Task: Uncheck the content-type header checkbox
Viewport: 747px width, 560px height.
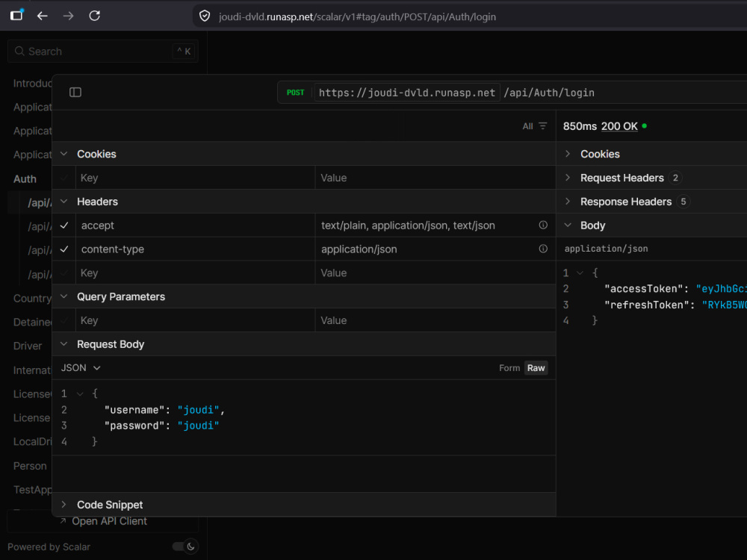Action: coord(64,249)
